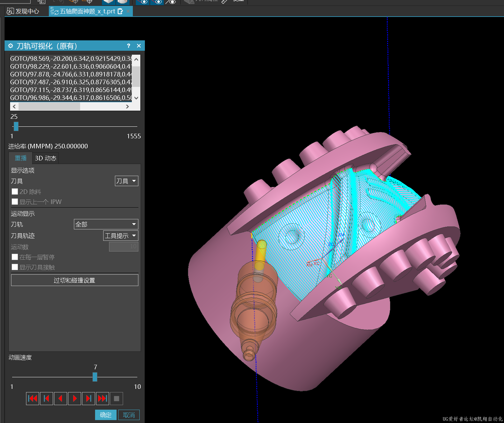This screenshot has height=423, width=504.
Task: Click the GOTO list horizontal scrollbar thumb
Action: pyautogui.click(x=49, y=106)
